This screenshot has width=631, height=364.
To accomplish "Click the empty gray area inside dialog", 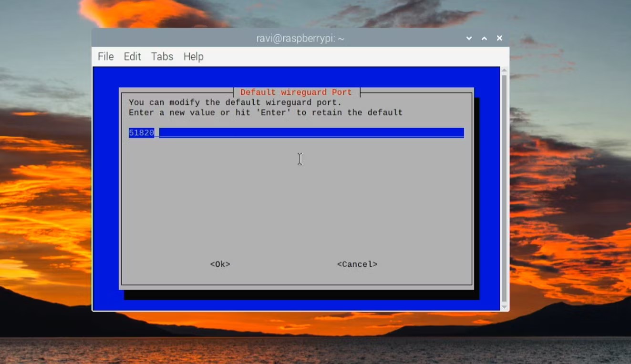I will point(296,200).
